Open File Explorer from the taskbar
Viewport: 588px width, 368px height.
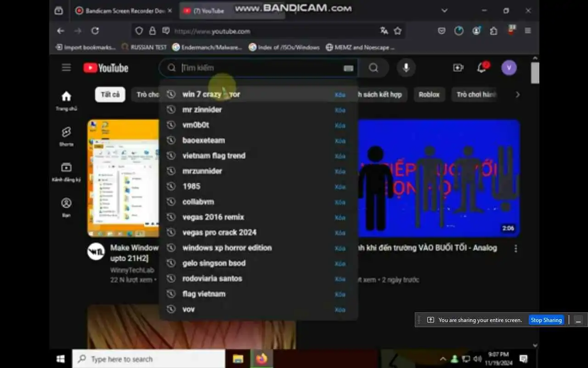click(238, 359)
